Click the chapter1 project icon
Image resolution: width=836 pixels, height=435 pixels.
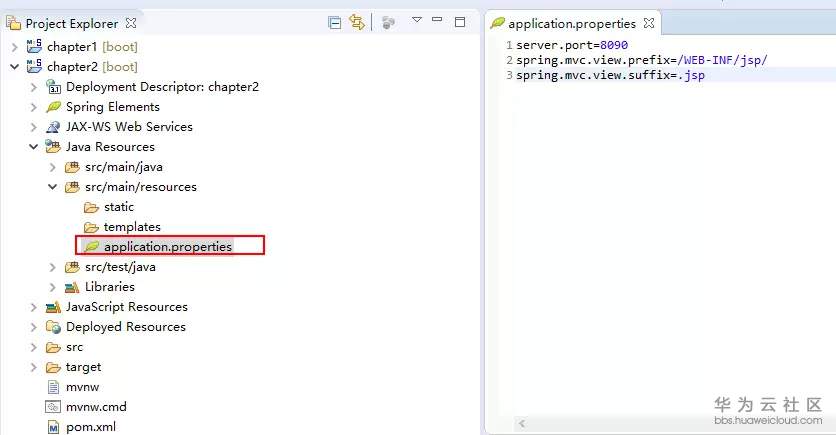click(34, 46)
